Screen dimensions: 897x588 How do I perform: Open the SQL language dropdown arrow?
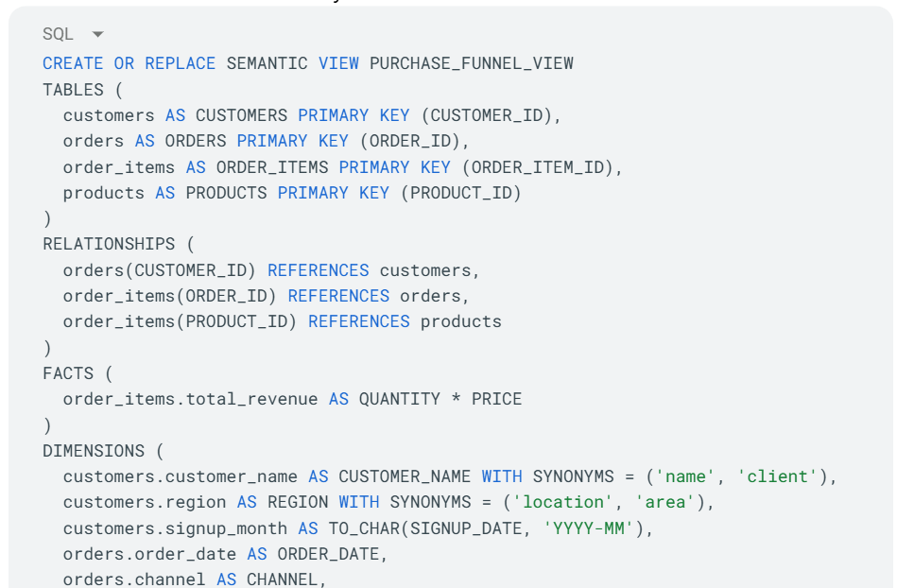tap(97, 35)
